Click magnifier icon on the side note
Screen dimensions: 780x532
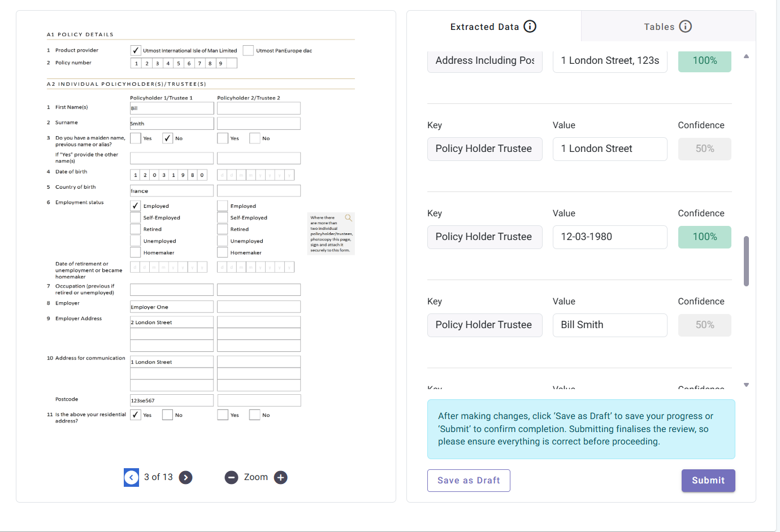348,217
